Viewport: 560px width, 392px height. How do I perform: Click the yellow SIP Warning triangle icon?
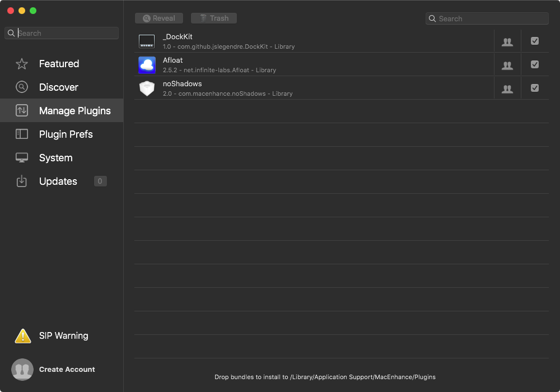coord(23,336)
